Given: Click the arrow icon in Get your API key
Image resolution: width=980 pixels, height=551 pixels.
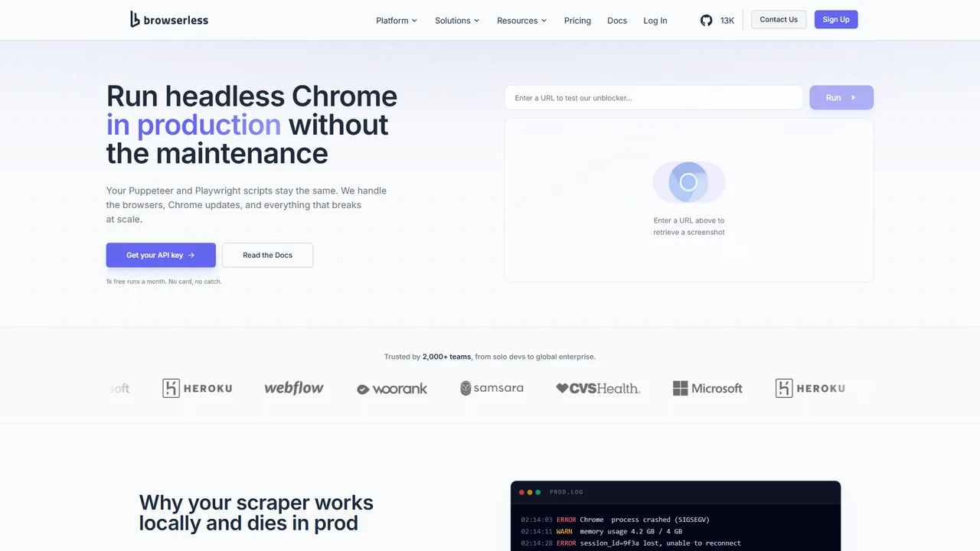Looking at the screenshot, I should pos(191,256).
